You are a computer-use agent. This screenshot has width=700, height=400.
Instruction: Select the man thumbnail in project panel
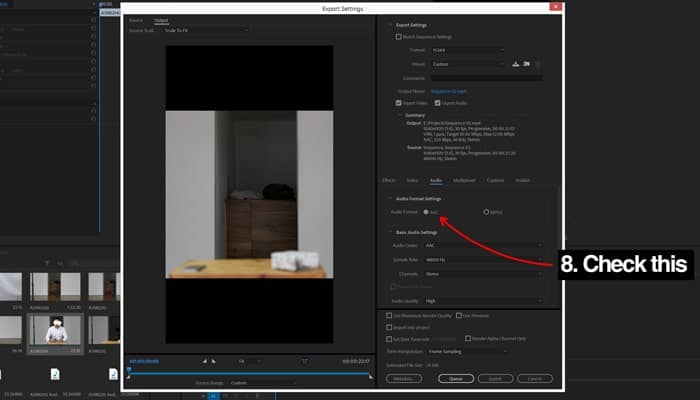pos(55,330)
